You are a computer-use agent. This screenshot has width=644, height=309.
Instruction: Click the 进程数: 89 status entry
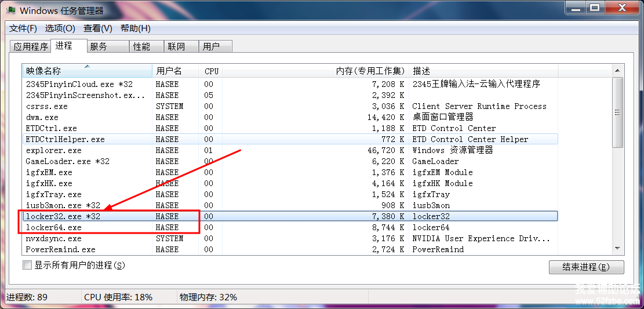coord(26,297)
